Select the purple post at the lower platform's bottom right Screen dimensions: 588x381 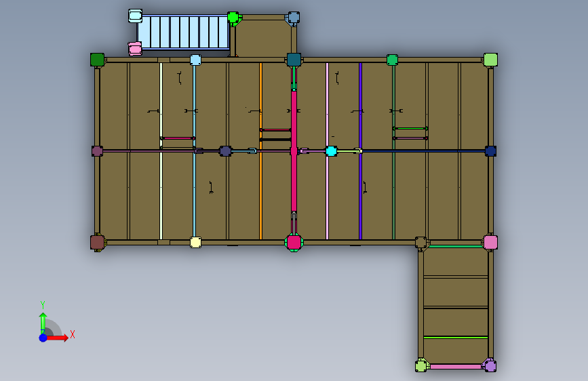[490, 365]
